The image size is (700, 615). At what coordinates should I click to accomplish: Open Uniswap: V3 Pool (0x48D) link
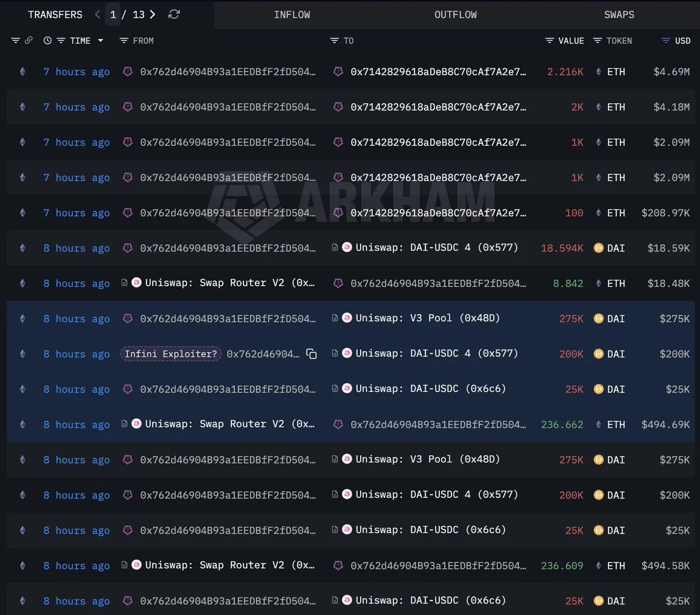pos(427,318)
